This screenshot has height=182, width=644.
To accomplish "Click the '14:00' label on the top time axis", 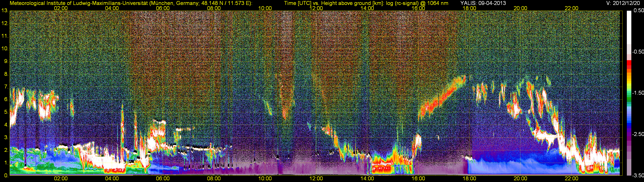I will 367,8.
